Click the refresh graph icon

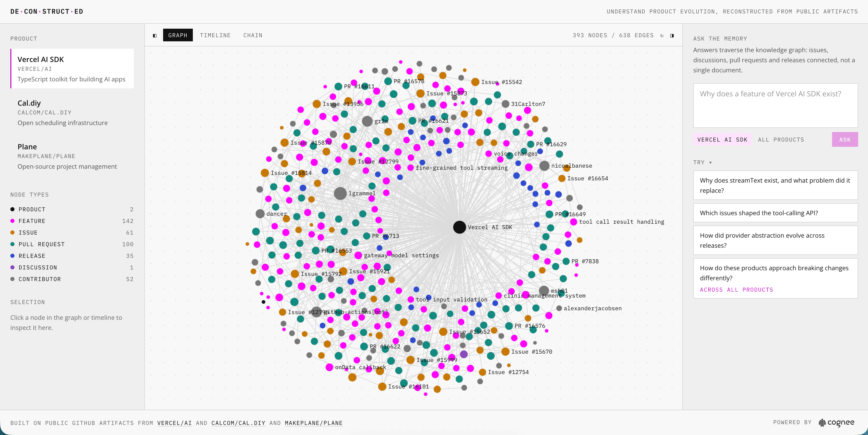(662, 35)
